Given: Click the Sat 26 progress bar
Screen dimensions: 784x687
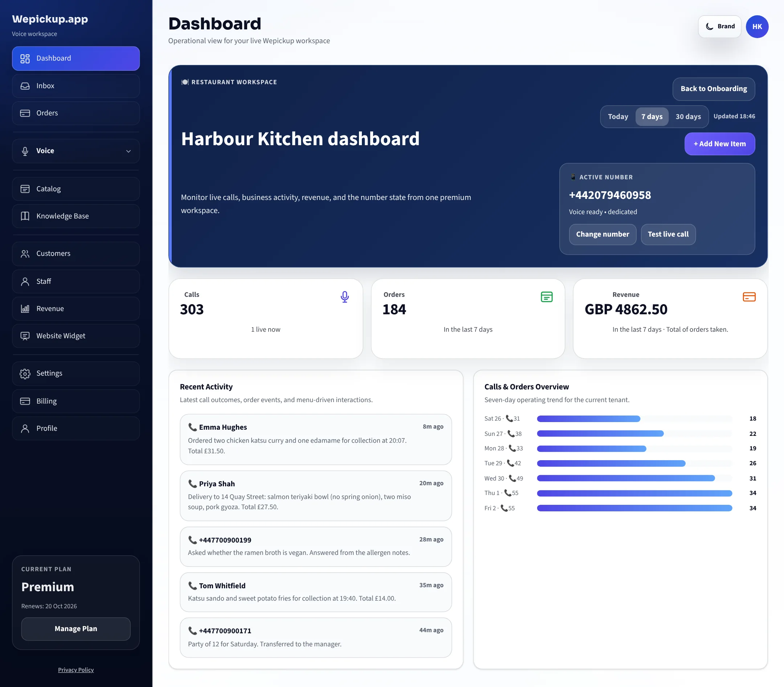Looking at the screenshot, I should pos(634,419).
